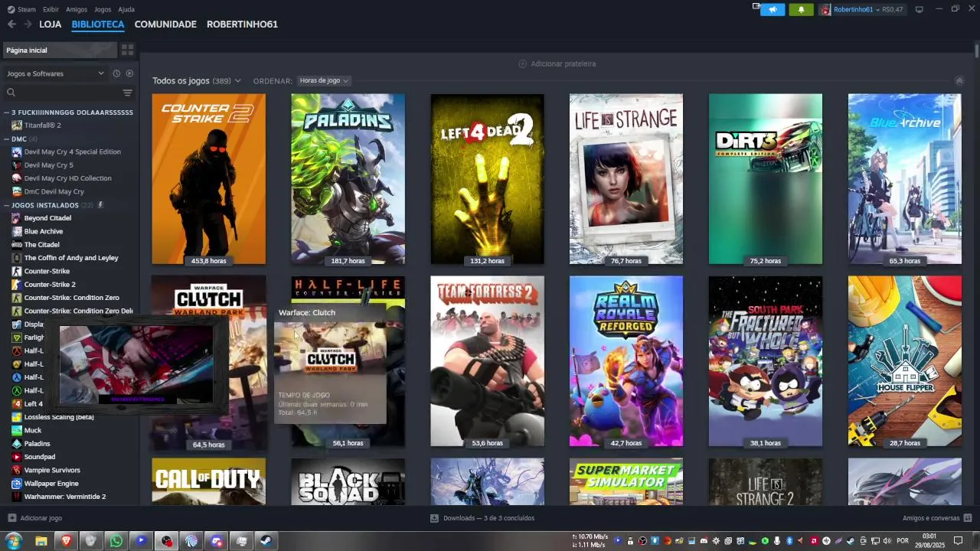Open the Exibir menu
980x551 pixels.
(51, 9)
